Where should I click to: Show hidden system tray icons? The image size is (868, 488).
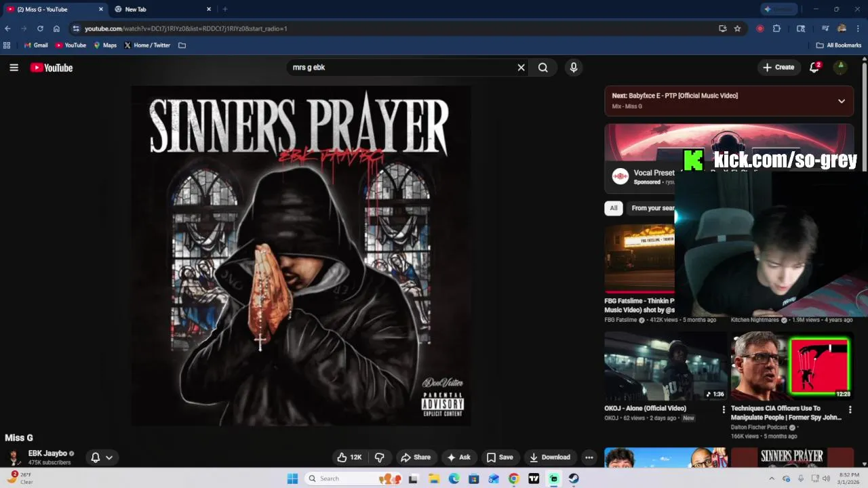pyautogui.click(x=772, y=479)
